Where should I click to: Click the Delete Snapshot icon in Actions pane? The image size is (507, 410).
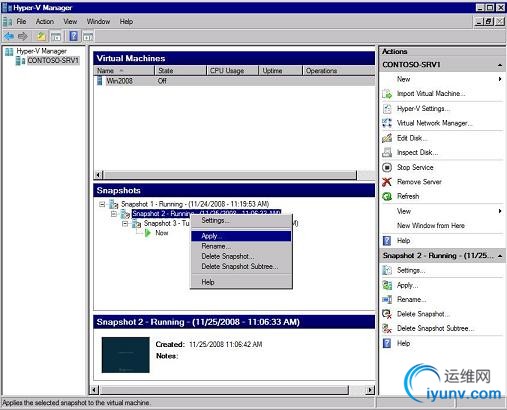tap(387, 314)
